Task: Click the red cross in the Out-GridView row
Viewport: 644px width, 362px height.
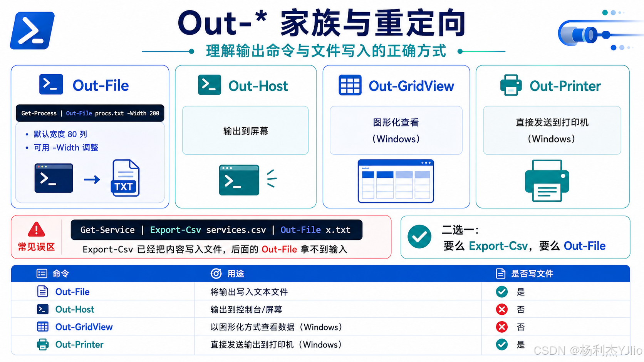Action: click(x=502, y=327)
